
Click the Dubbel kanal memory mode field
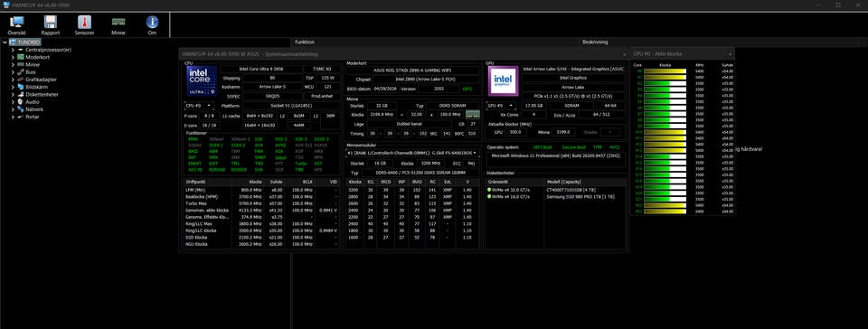coord(410,124)
